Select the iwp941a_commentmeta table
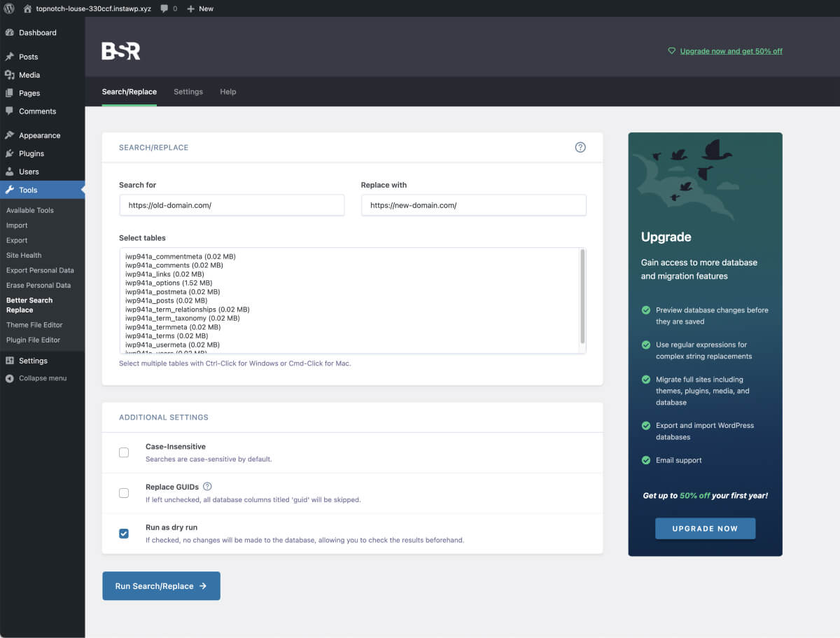This screenshot has width=840, height=638. tap(181, 256)
